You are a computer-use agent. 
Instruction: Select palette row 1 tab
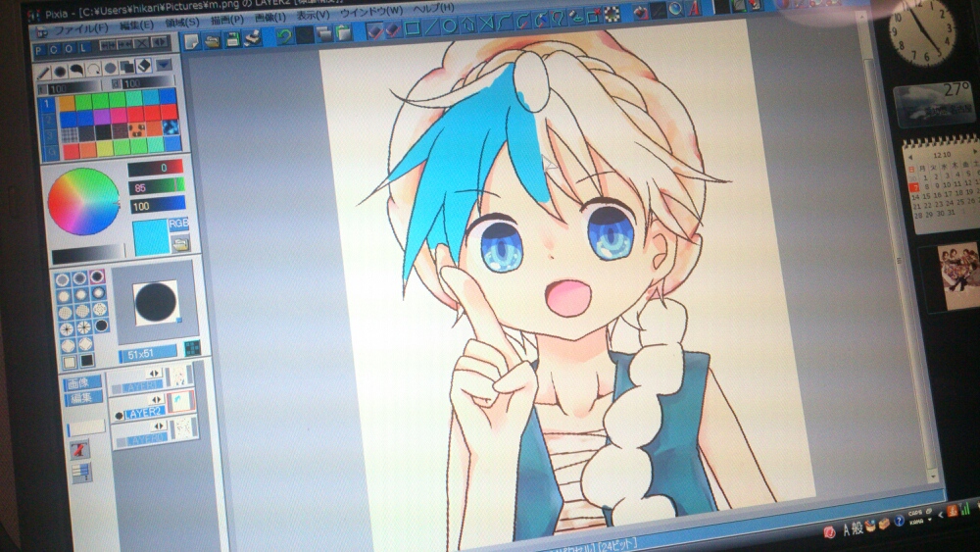coord(47,104)
